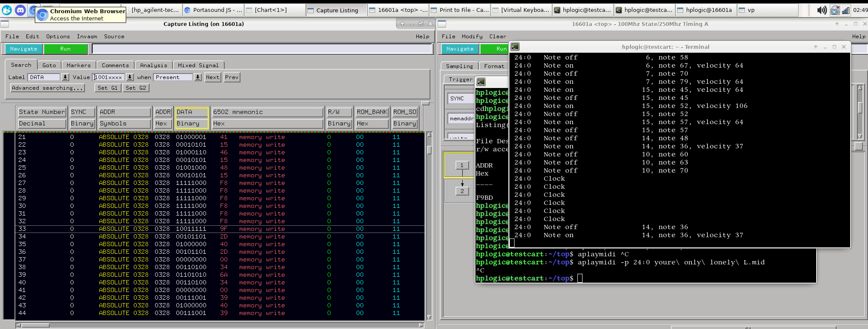Click Navigate button in 16601a window
The height and width of the screenshot is (329, 868).
click(460, 49)
